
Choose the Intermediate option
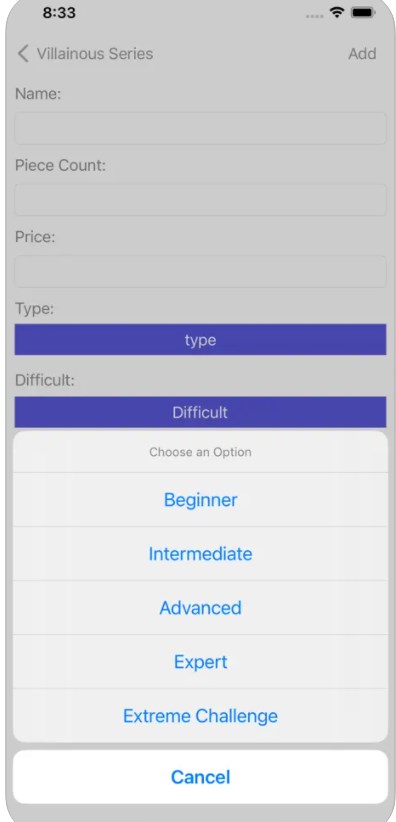[x=200, y=554]
